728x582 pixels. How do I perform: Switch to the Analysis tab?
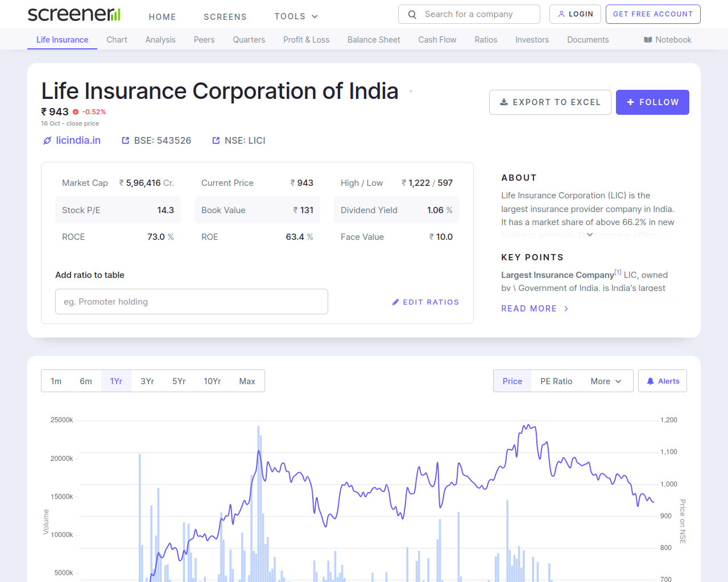coord(160,40)
